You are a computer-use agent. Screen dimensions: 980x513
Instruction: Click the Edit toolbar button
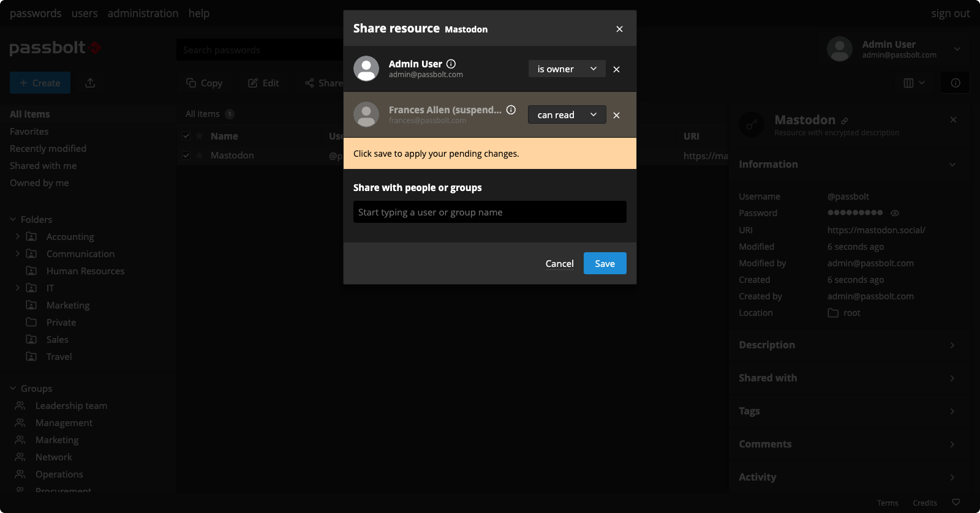click(x=263, y=83)
